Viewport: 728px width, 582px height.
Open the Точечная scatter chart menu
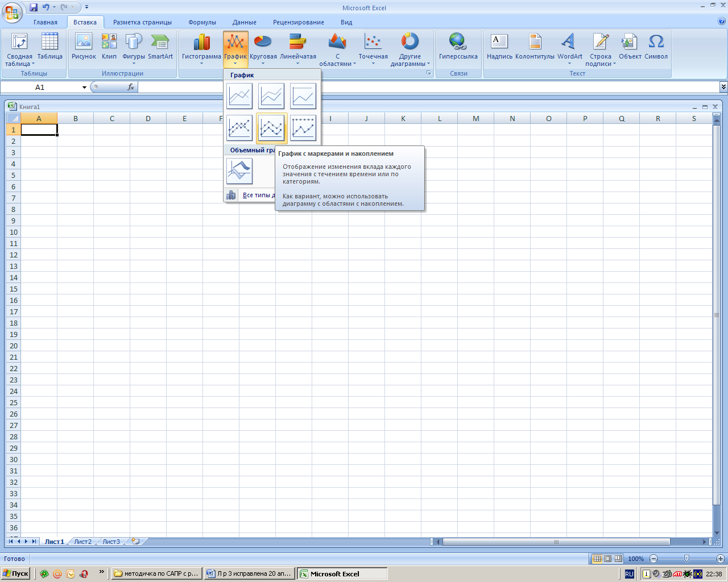tap(373, 49)
